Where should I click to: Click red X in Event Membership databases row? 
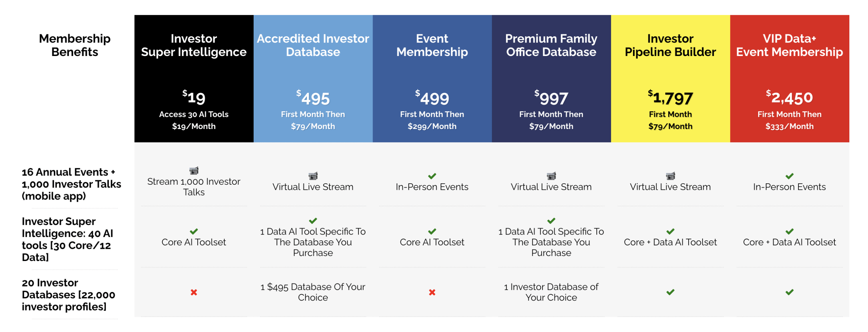[432, 292]
